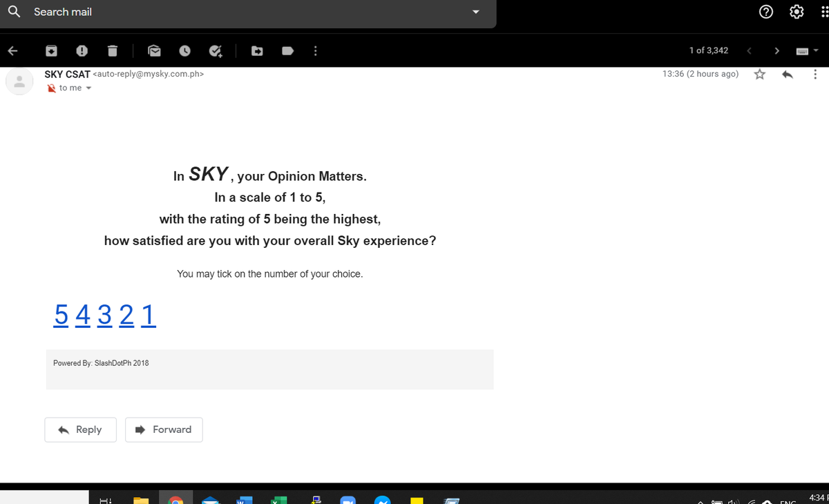Click the red no-encryption lock icon

coord(51,88)
